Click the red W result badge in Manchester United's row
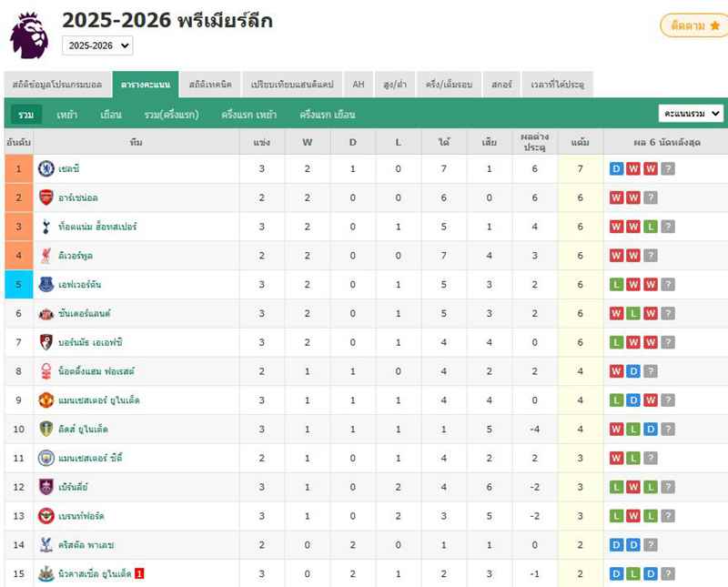The height and width of the screenshot is (587, 728). click(x=651, y=400)
